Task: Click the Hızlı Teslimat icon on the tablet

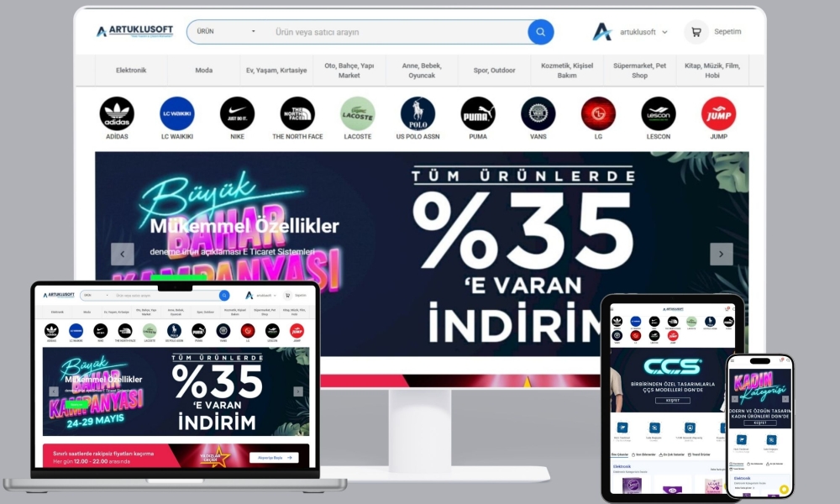Action: click(622, 428)
